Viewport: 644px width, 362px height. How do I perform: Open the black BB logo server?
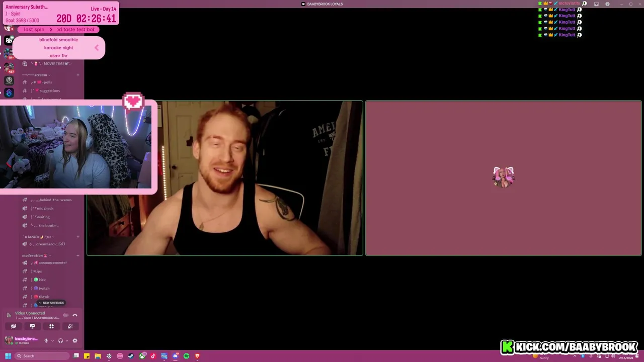(9, 40)
